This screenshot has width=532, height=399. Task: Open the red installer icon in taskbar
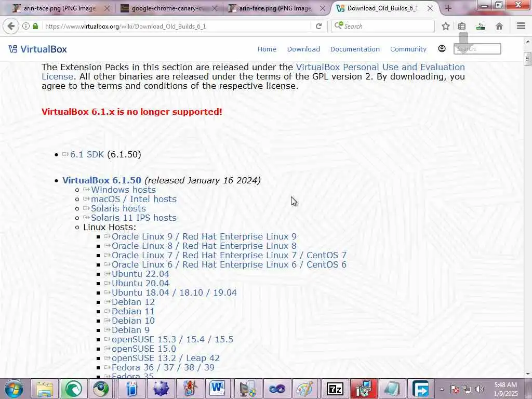(x=364, y=389)
